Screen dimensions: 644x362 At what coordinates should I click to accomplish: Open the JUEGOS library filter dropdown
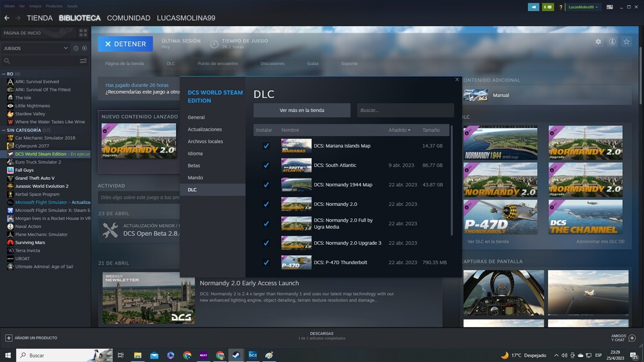pyautogui.click(x=35, y=48)
